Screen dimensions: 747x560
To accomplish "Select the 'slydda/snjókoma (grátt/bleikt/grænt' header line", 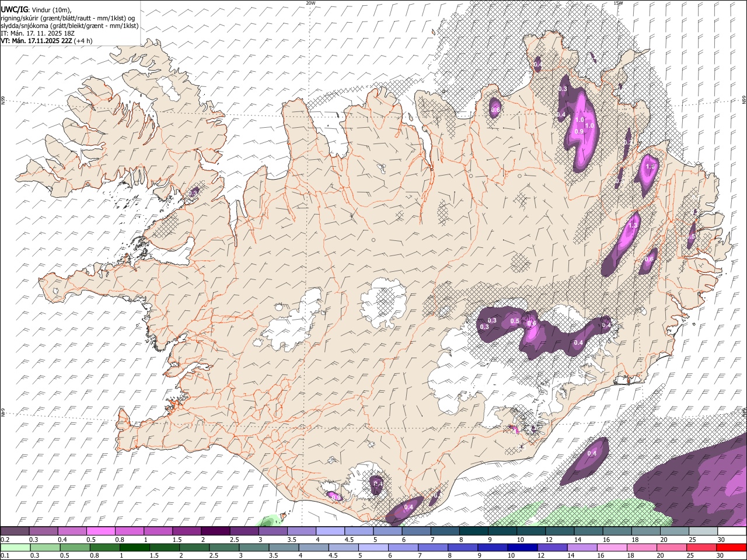I will tap(69, 26).
